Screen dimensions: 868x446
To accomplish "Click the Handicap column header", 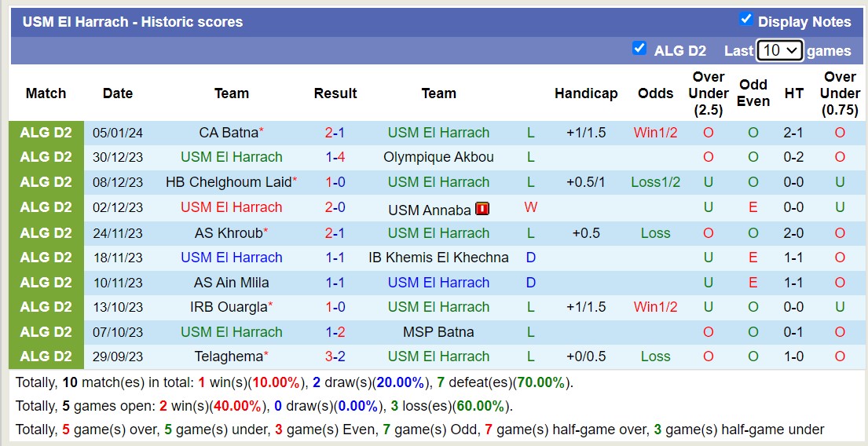I will click(586, 93).
